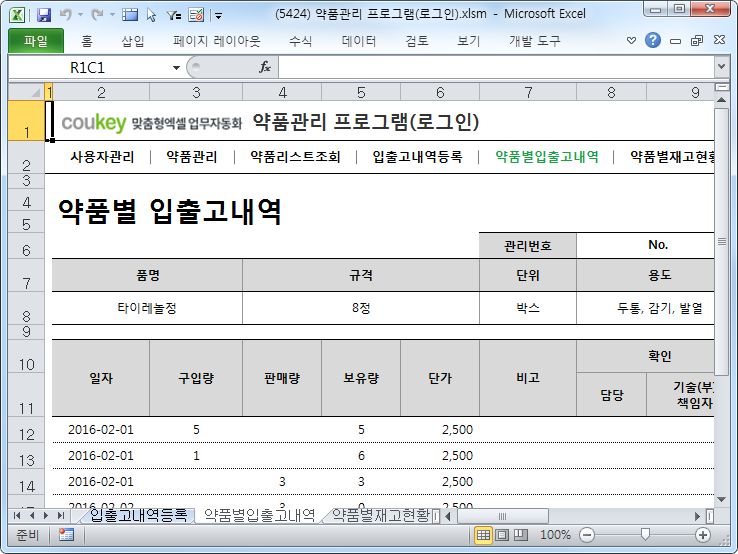Open the 개발 도구 ribbon tab
The height and width of the screenshot is (554, 738).
coord(534,41)
